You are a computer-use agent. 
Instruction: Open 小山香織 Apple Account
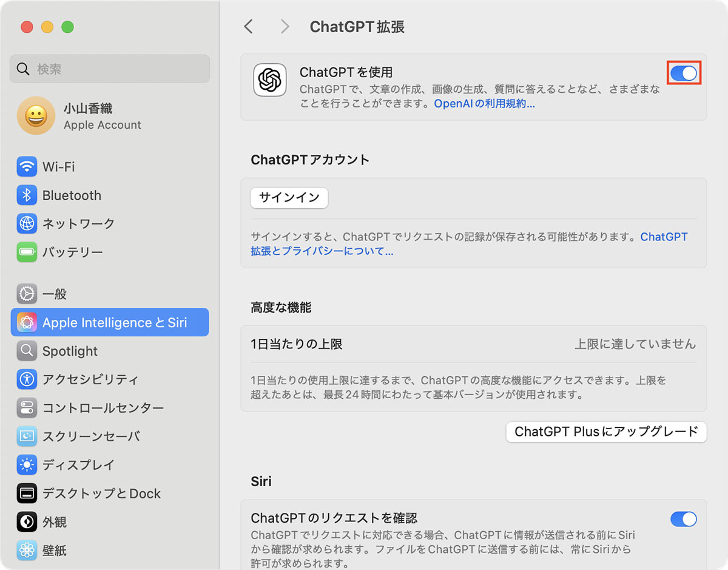pos(110,115)
